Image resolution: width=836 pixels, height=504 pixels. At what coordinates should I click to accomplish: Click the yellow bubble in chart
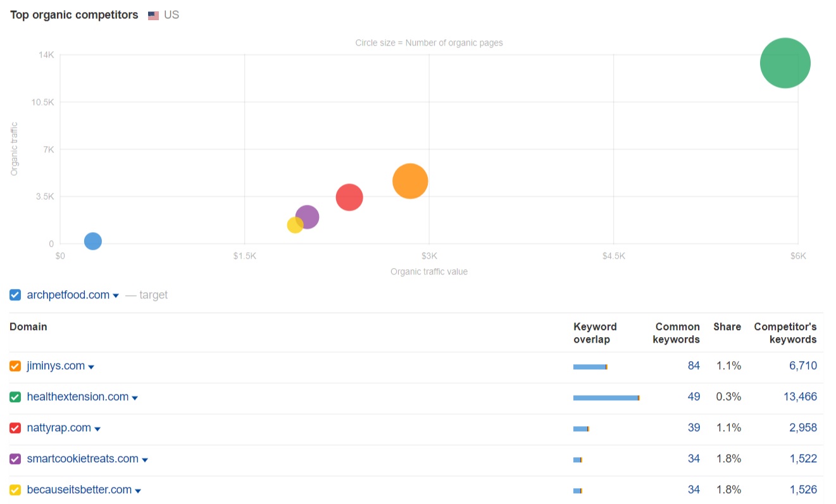(294, 225)
